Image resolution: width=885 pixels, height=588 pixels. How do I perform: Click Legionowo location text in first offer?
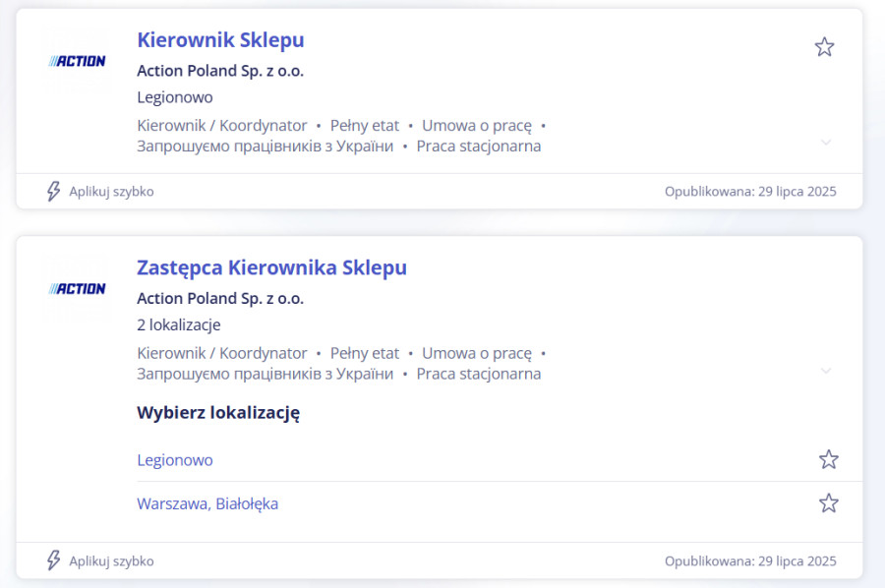click(x=175, y=97)
